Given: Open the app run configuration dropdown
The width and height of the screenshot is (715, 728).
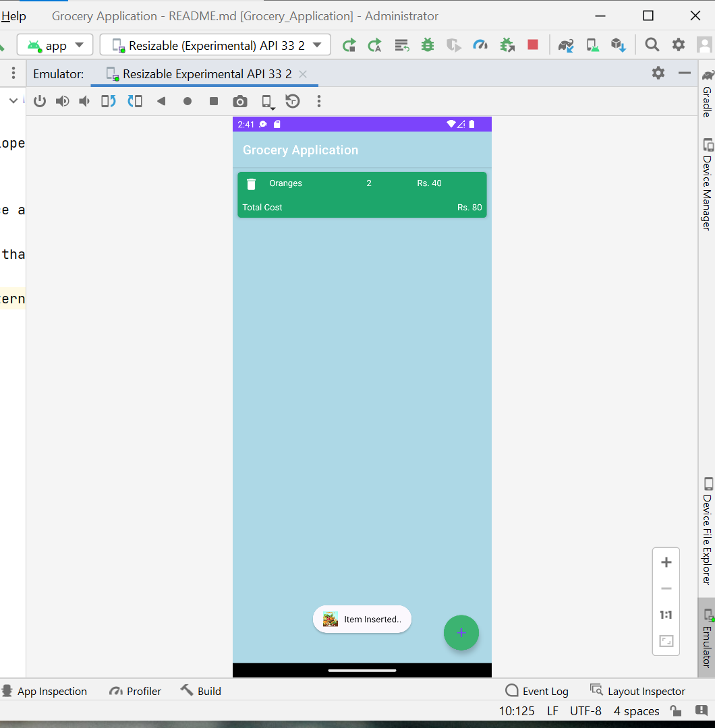Looking at the screenshot, I should pos(55,44).
